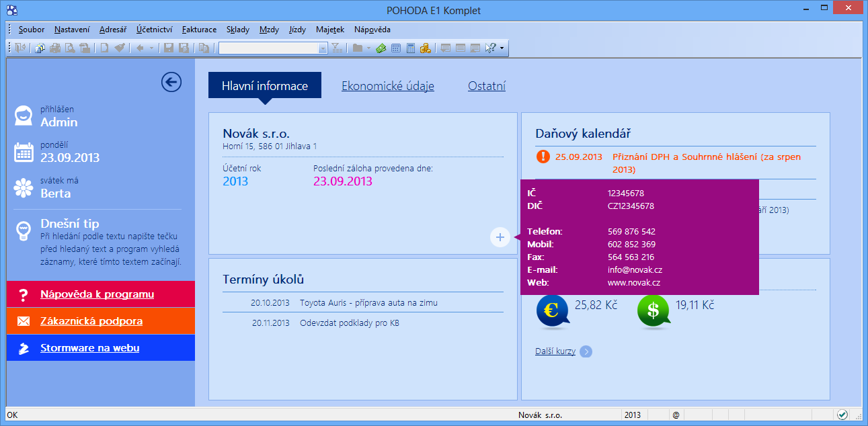Image resolution: width=868 pixels, height=426 pixels.
Task: Click the Admin user avatar icon
Action: click(x=24, y=116)
